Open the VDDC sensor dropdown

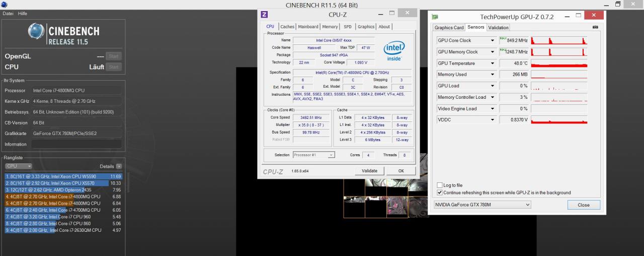click(493, 120)
